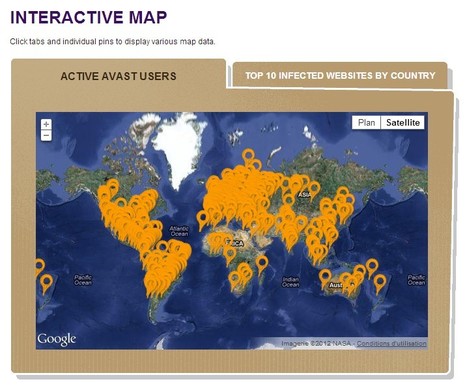This screenshot has height=386, width=467.
Task: Click the Pacific Ocean label at the map's left
Action: (83, 280)
